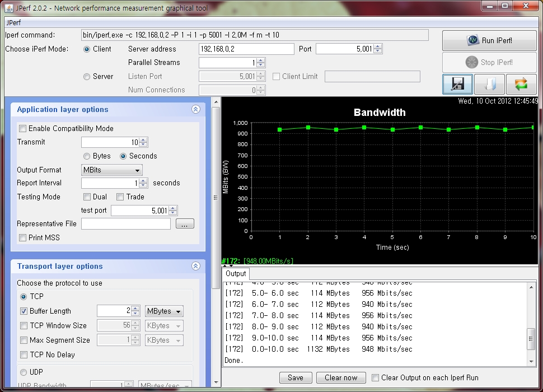Image resolution: width=543 pixels, height=392 pixels.
Task: Enable Print MSS
Action: coord(23,237)
